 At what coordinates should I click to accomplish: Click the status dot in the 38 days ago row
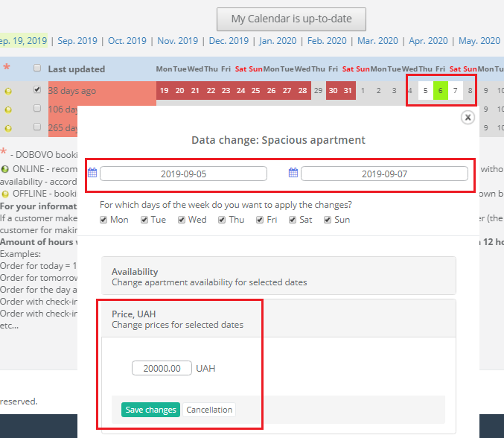tap(8, 91)
